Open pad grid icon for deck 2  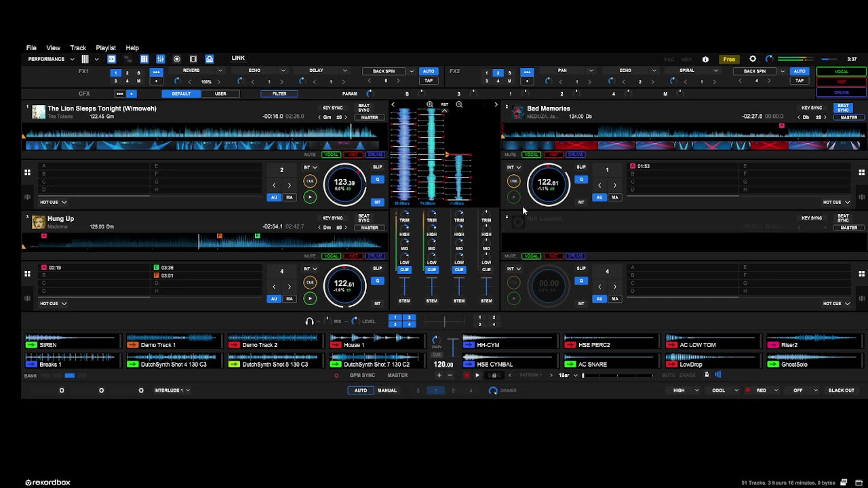coord(862,173)
